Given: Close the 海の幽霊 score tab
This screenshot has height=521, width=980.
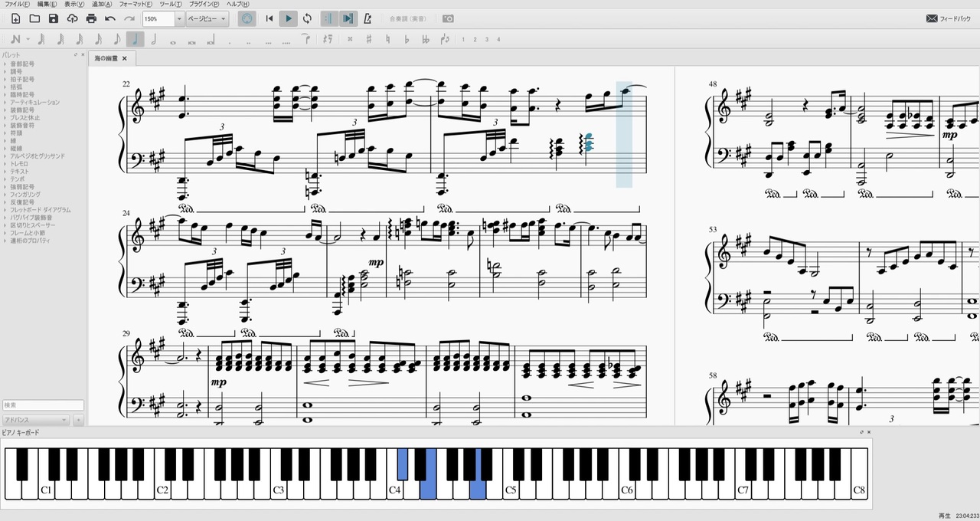Looking at the screenshot, I should pyautogui.click(x=125, y=58).
